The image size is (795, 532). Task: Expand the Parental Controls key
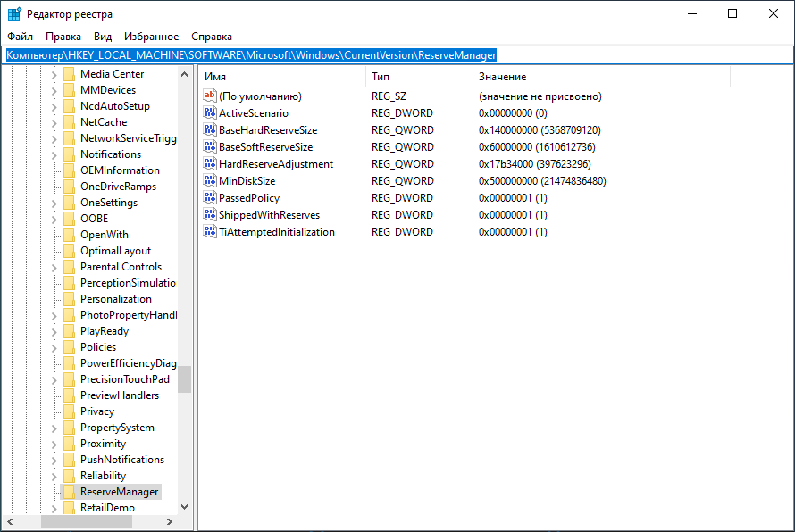(54, 268)
